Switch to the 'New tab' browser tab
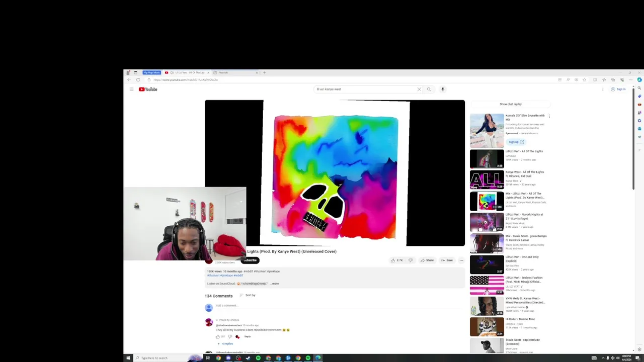This screenshot has width=644, height=362. pos(234,72)
